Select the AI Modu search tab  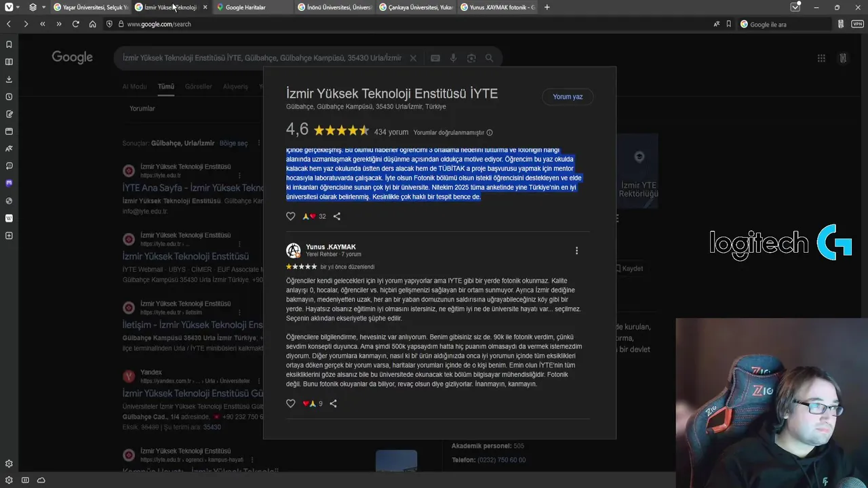(134, 87)
